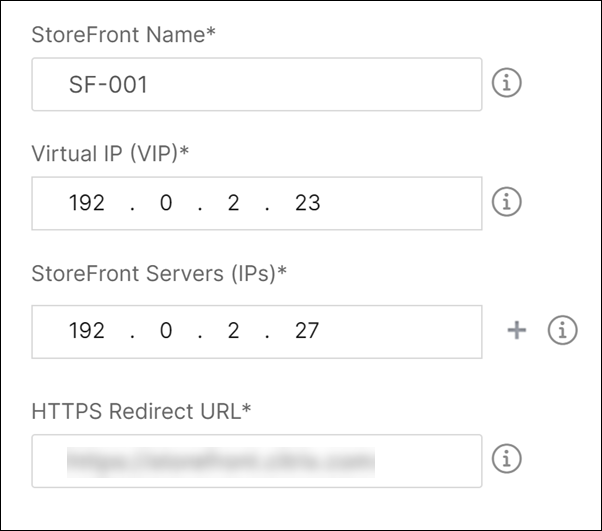Screen dimensions: 602x531
Task: Click the 'HTTPS Redirect URL*' label
Action: tap(141, 411)
